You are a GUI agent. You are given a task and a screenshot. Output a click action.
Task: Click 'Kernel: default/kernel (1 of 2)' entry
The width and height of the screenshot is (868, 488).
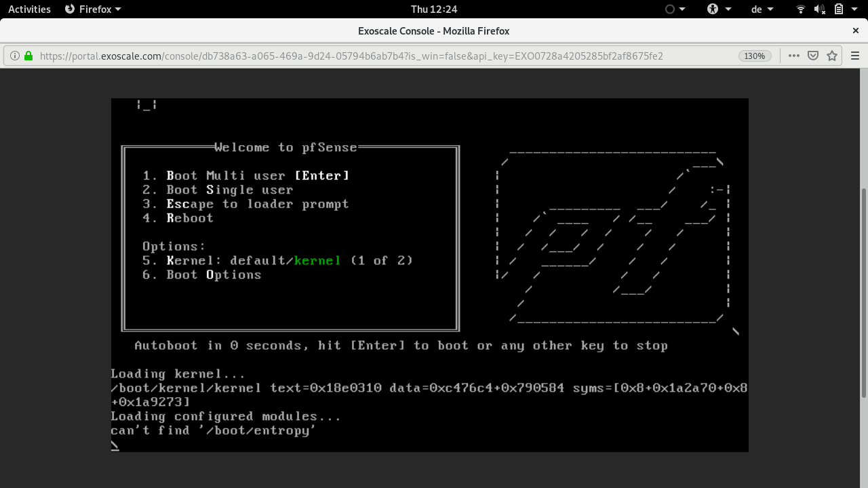(x=277, y=260)
